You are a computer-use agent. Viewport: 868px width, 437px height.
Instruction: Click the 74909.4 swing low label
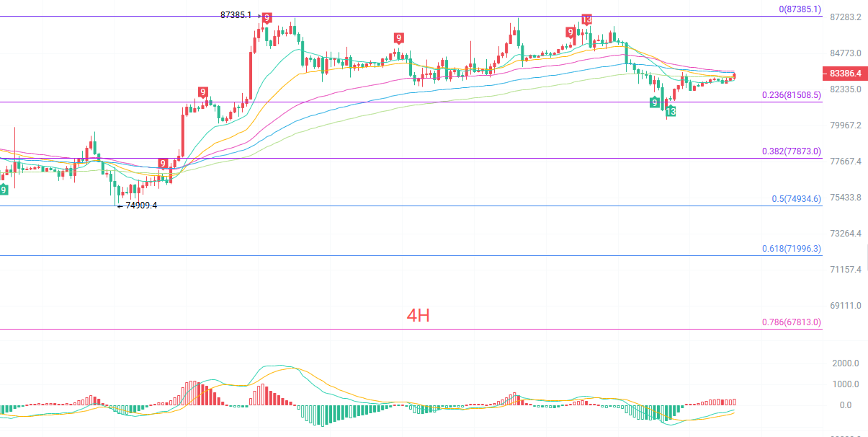pyautogui.click(x=138, y=206)
